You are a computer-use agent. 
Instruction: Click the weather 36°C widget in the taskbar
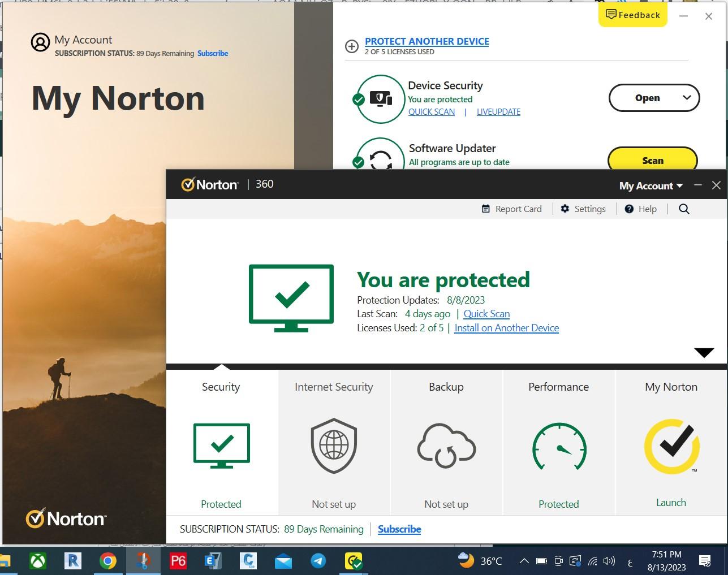point(480,561)
